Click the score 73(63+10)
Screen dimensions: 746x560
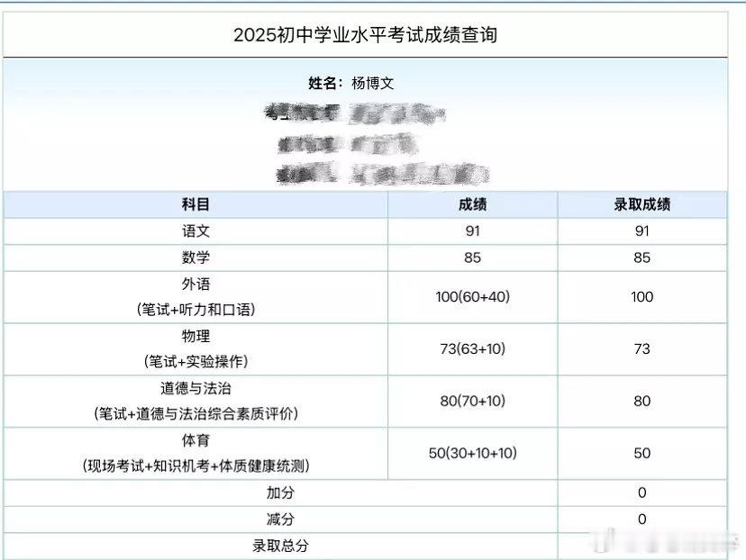472,349
